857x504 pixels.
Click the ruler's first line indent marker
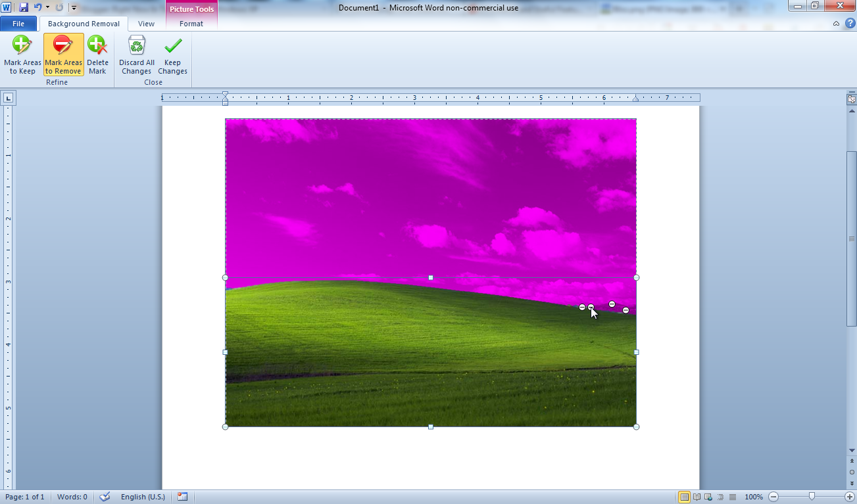coord(225,95)
